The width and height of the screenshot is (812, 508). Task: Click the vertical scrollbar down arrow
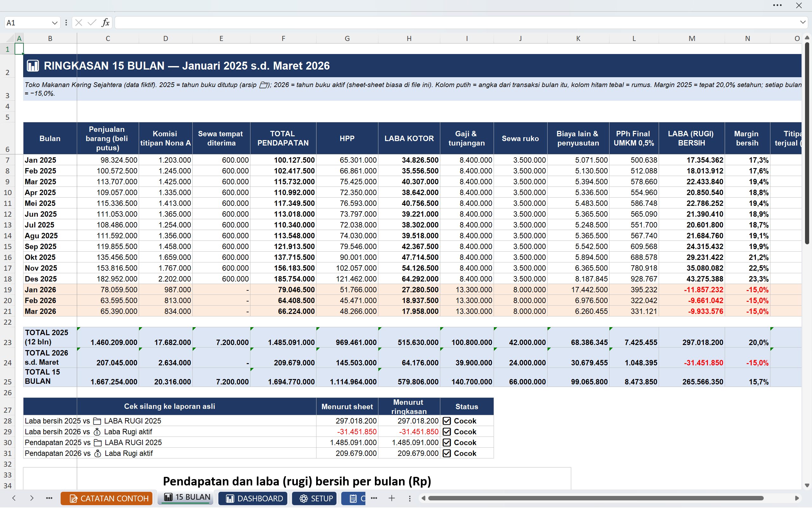(807, 485)
